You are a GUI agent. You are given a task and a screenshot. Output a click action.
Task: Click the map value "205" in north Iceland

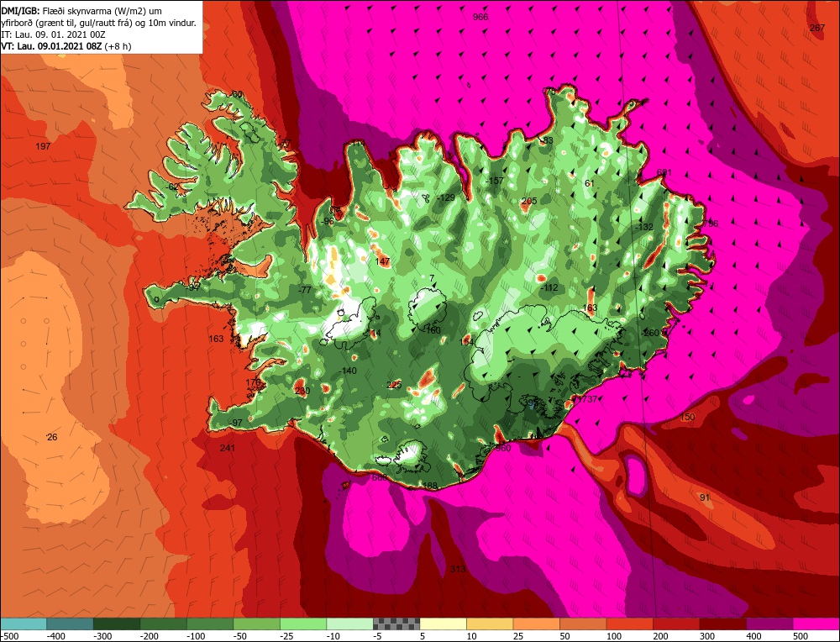point(528,201)
